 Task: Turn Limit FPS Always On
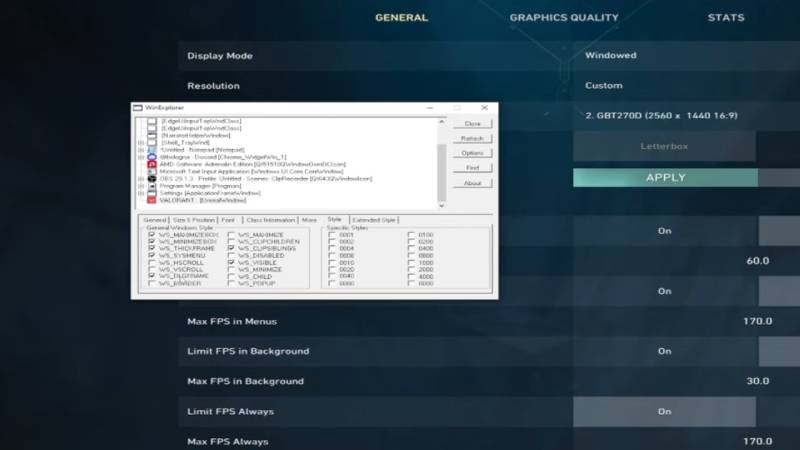point(664,411)
